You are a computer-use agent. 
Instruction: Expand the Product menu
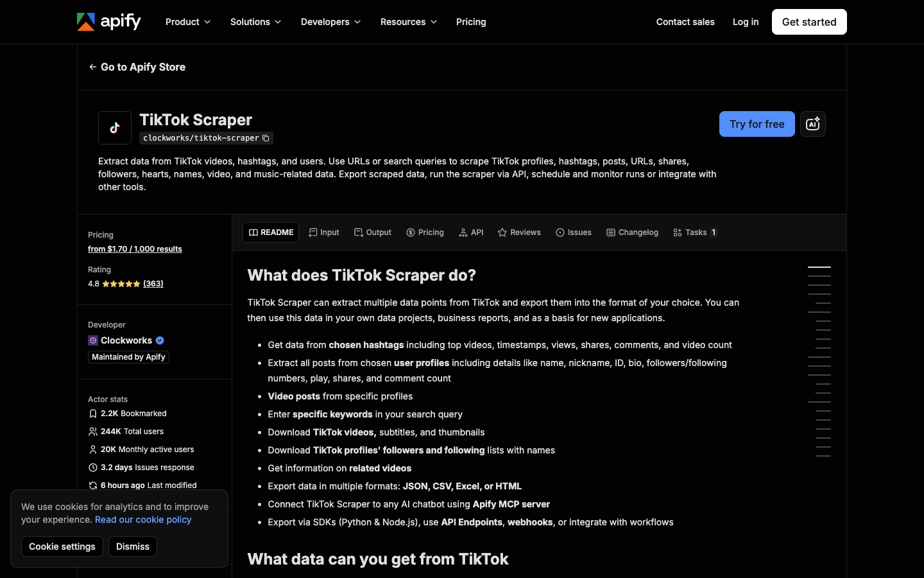pyautogui.click(x=188, y=22)
